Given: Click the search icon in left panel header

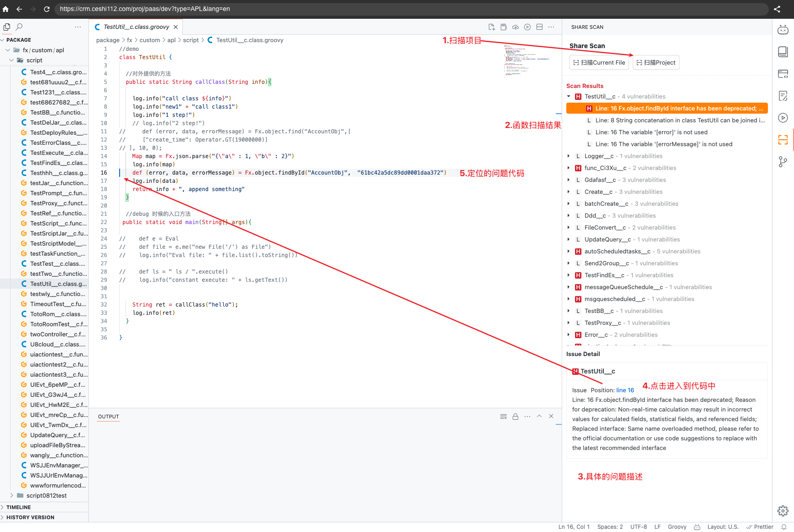Looking at the screenshot, I should click(x=19, y=27).
